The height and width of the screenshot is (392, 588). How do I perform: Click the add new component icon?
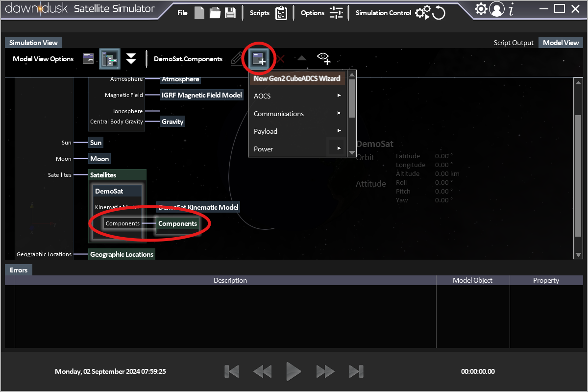click(259, 59)
